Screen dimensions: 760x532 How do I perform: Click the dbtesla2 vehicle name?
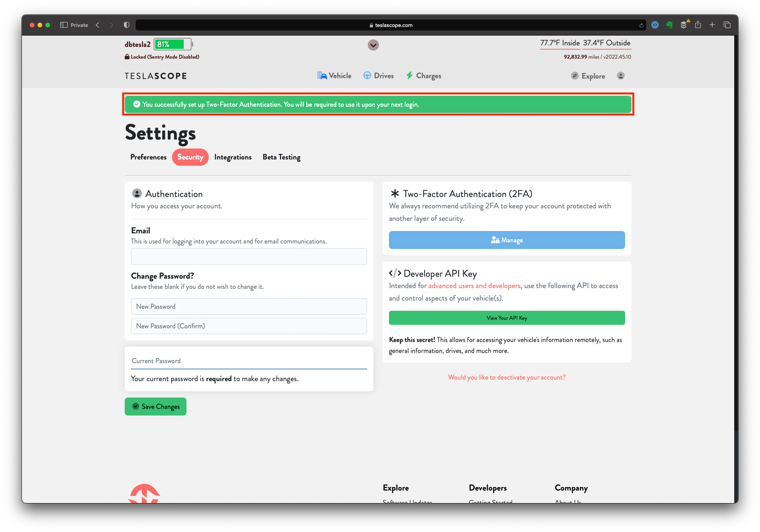[138, 45]
